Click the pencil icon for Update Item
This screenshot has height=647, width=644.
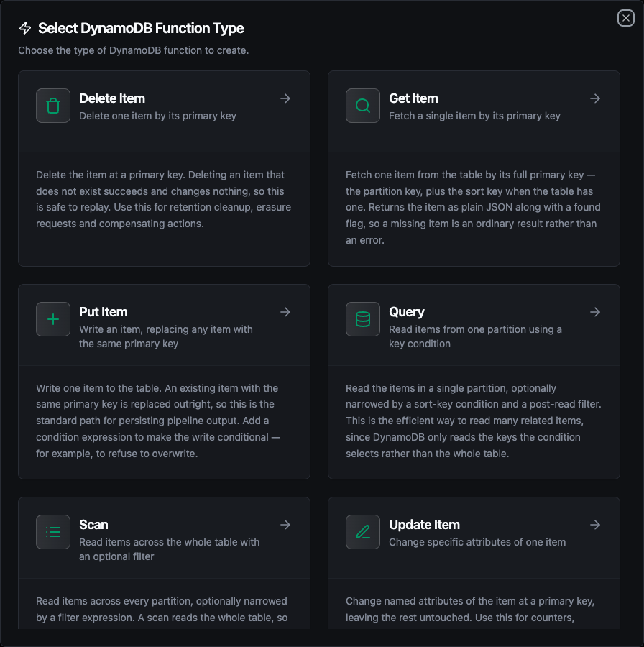coord(363,532)
